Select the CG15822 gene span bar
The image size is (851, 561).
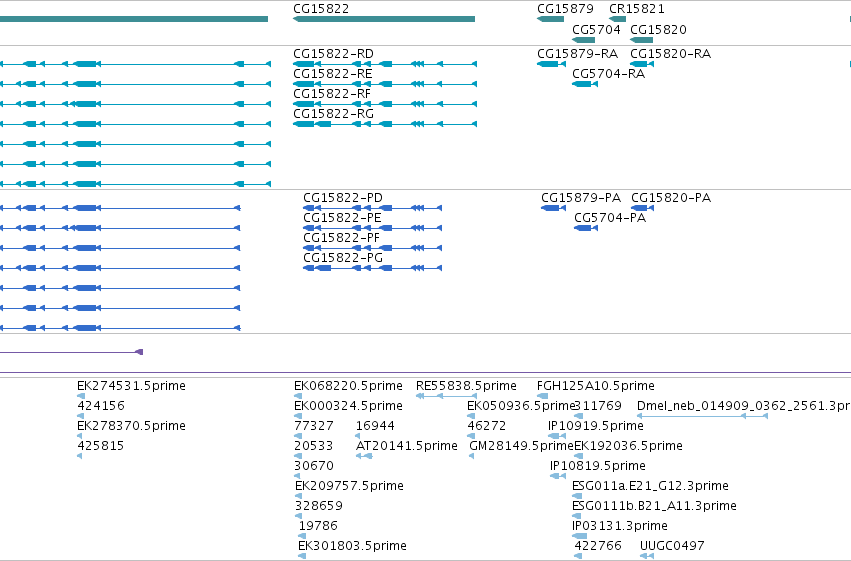pyautogui.click(x=384, y=20)
